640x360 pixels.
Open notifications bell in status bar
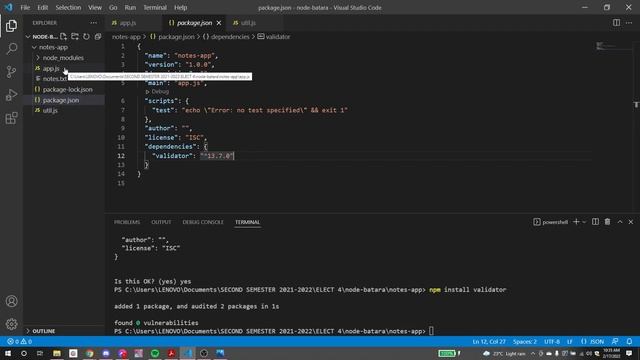629,341
